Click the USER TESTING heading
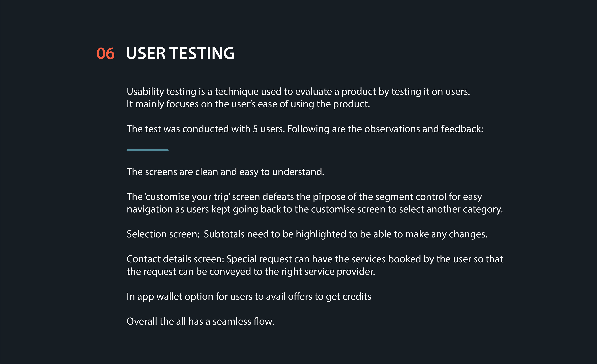 point(180,53)
